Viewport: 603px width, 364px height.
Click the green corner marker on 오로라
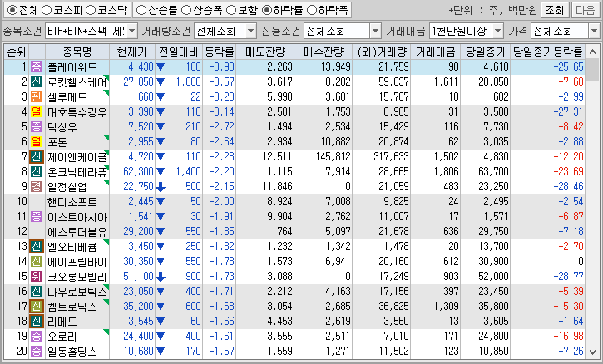click(x=107, y=332)
